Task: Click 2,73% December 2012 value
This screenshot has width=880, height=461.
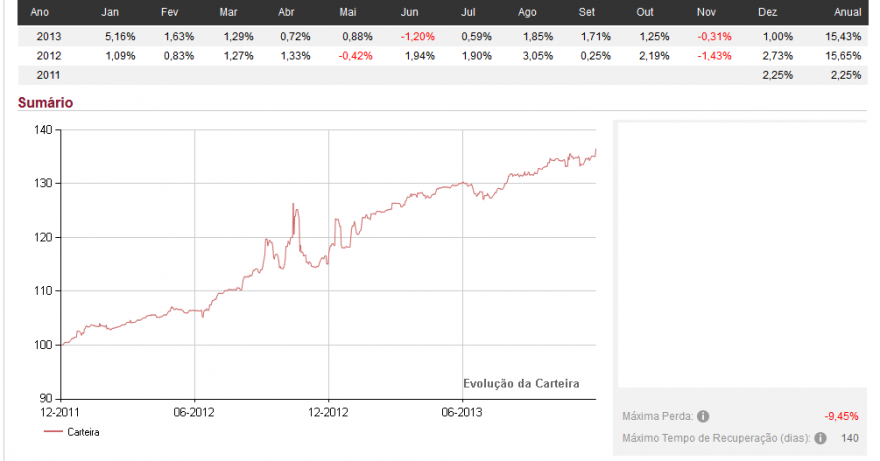Action: tap(778, 56)
